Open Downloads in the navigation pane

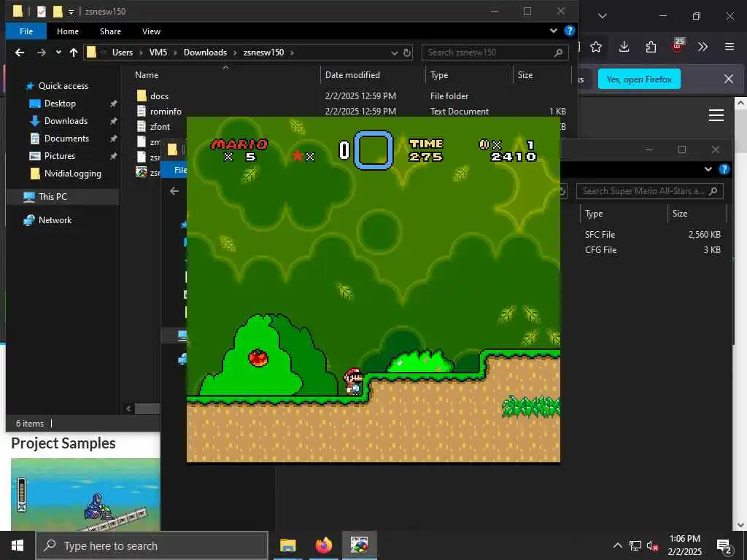pos(66,121)
